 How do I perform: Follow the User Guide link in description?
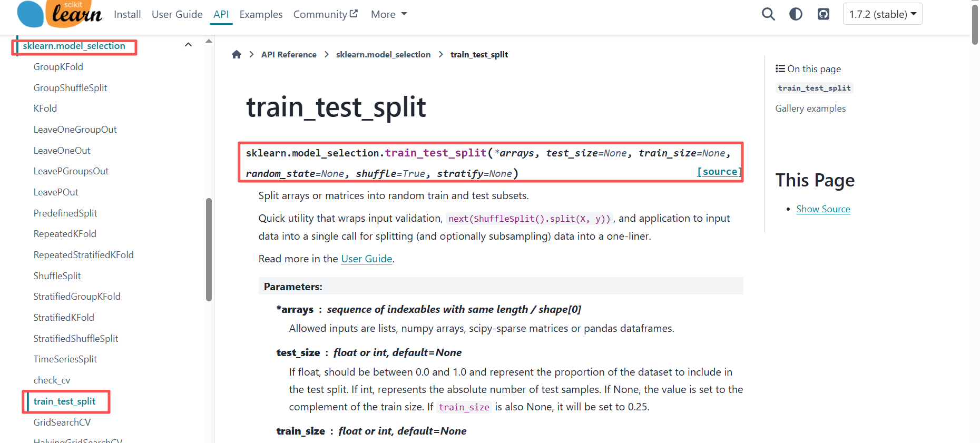point(367,259)
